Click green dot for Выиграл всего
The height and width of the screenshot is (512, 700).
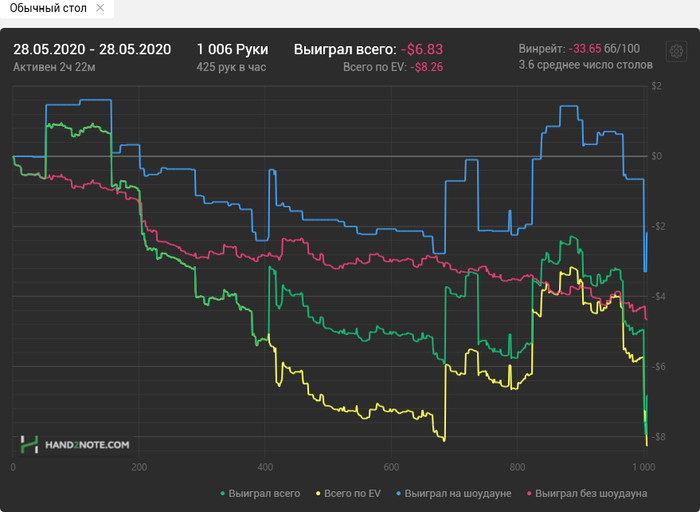(222, 493)
